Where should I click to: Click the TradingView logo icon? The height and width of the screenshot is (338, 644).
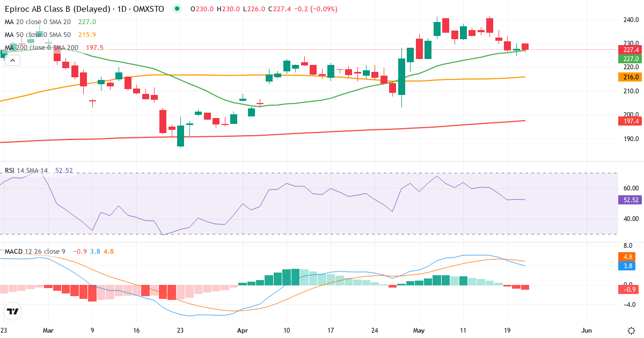(x=12, y=311)
